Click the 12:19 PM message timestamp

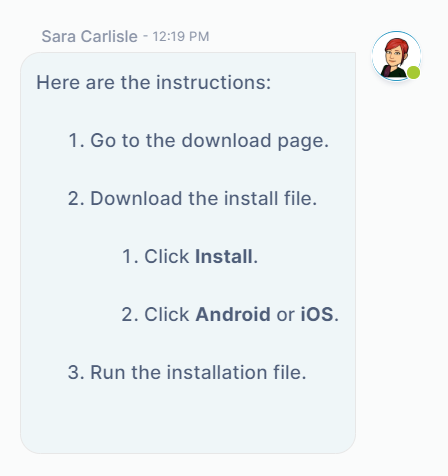(x=181, y=36)
